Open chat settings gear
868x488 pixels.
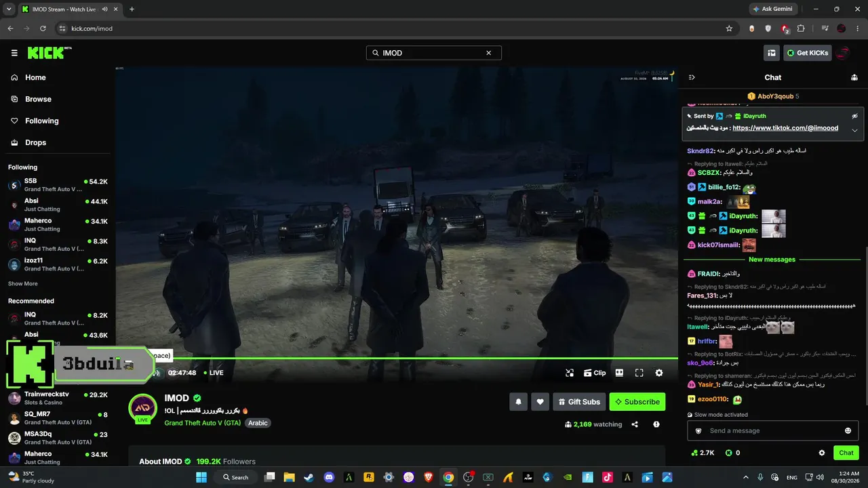[822, 453]
